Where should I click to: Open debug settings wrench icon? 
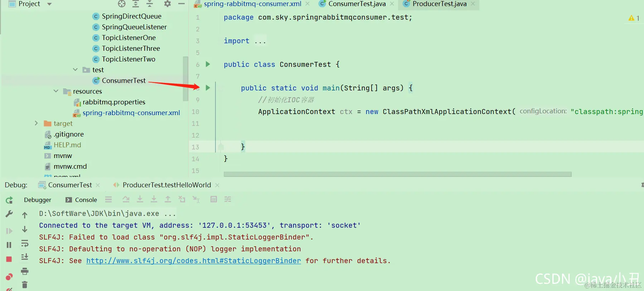[x=9, y=214]
